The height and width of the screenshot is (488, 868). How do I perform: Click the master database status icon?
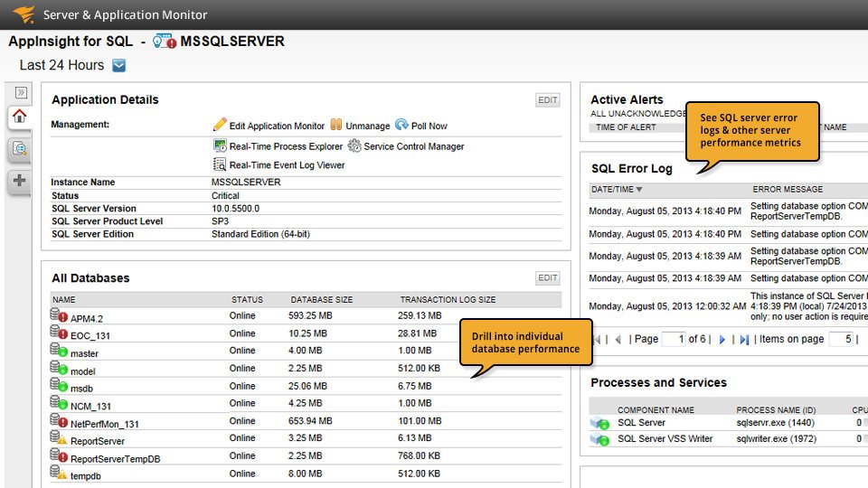coord(59,351)
